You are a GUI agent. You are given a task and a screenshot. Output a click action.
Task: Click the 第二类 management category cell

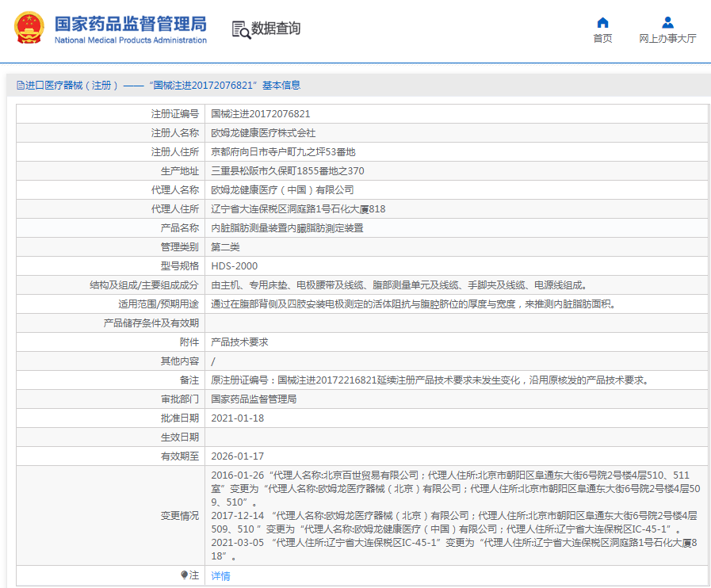pyautogui.click(x=225, y=247)
